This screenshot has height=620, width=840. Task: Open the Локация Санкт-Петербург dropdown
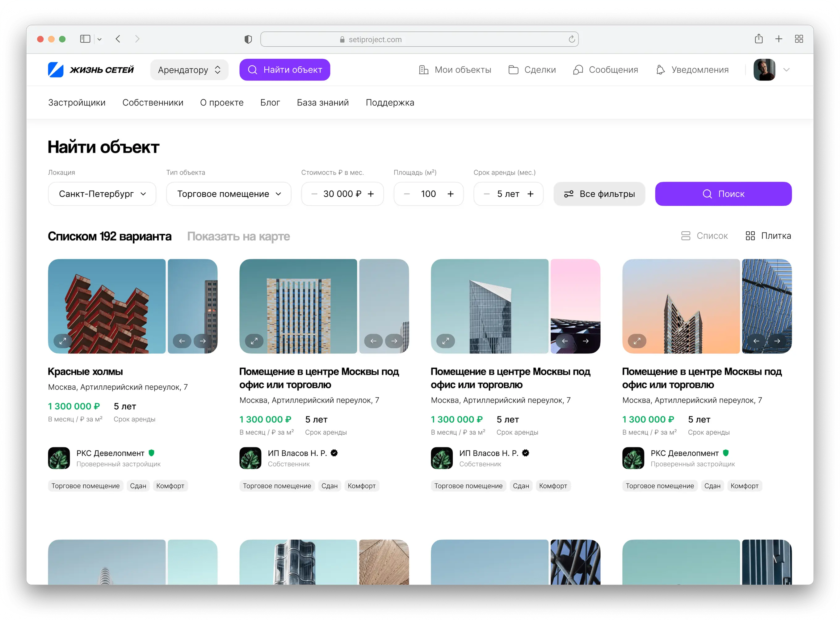102,194
